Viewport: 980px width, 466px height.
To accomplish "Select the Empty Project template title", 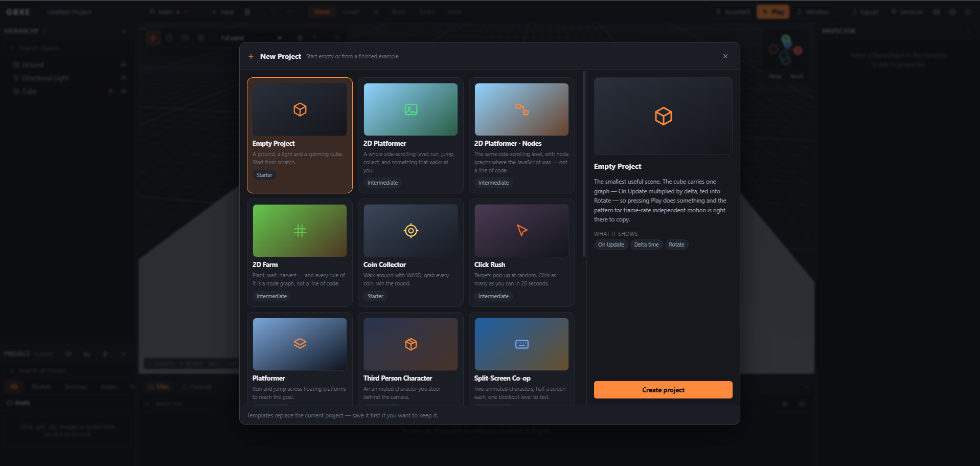I will click(274, 144).
